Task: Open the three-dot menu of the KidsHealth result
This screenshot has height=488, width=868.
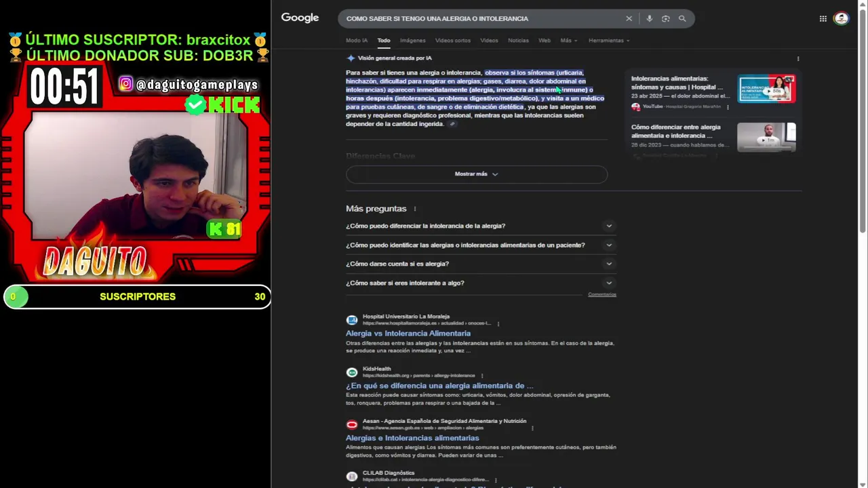Action: pyautogui.click(x=482, y=375)
